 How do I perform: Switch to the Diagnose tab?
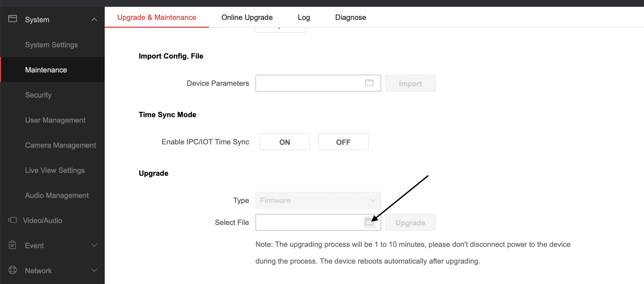pyautogui.click(x=351, y=17)
